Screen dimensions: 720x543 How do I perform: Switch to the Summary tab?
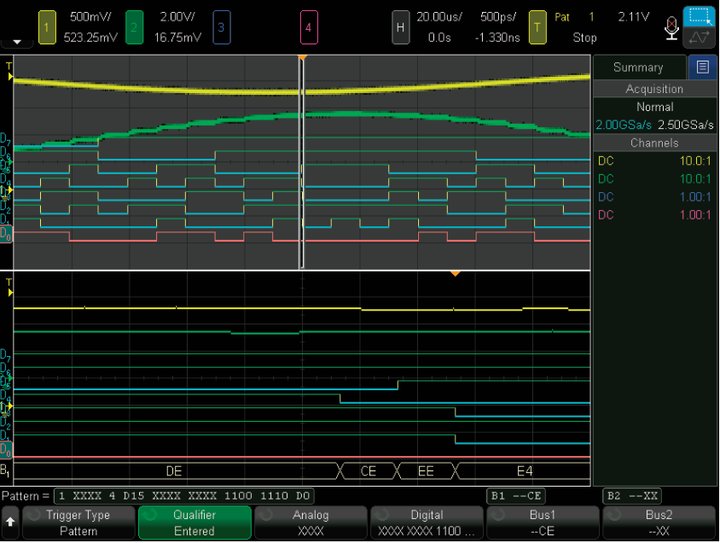pyautogui.click(x=639, y=67)
